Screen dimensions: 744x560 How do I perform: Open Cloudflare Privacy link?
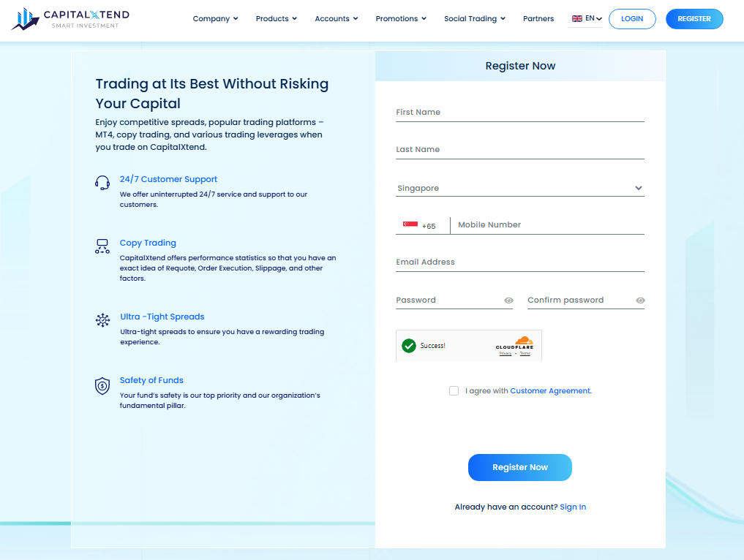pos(506,353)
